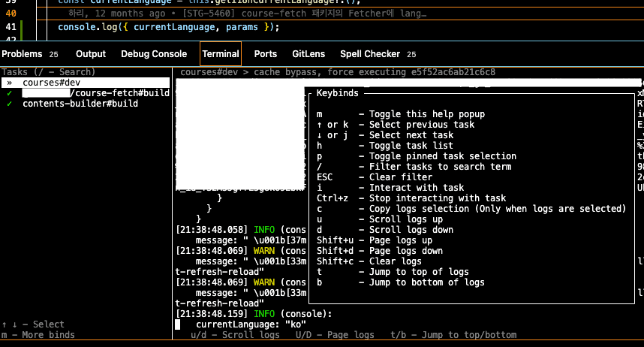Click the console.log line 41 in editor
The image size is (644, 347).
click(x=168, y=27)
